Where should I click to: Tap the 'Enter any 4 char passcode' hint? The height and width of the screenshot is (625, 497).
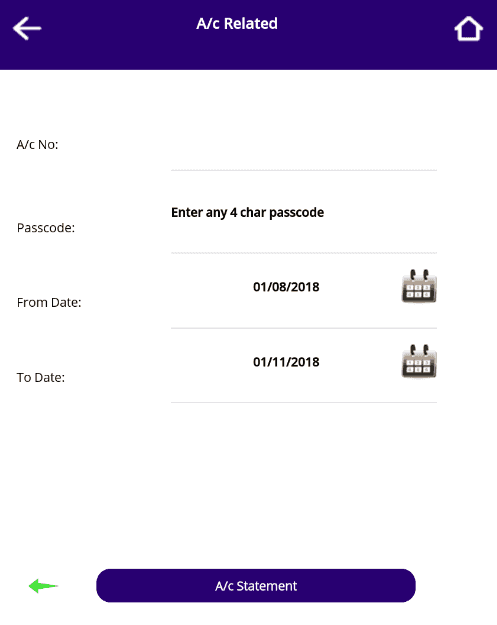pyautogui.click(x=248, y=212)
